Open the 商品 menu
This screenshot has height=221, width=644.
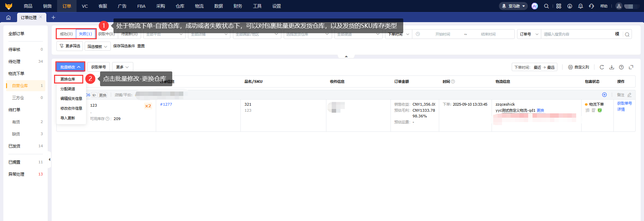click(x=28, y=6)
